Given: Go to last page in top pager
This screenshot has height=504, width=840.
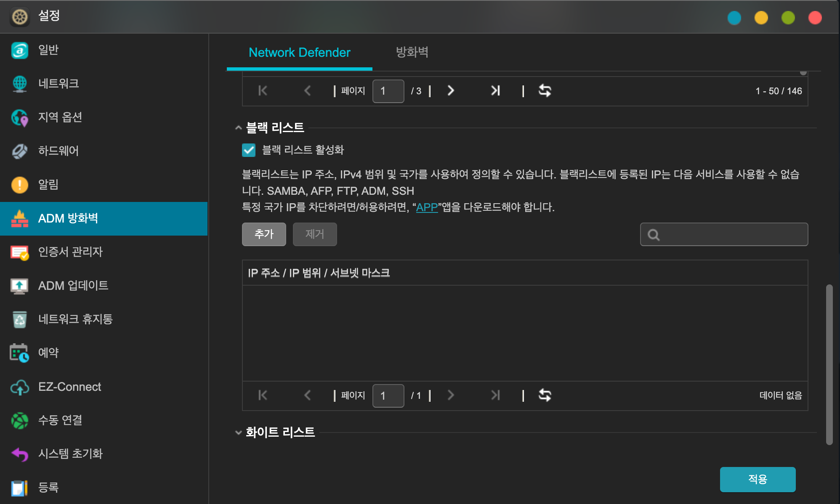Looking at the screenshot, I should point(495,91).
